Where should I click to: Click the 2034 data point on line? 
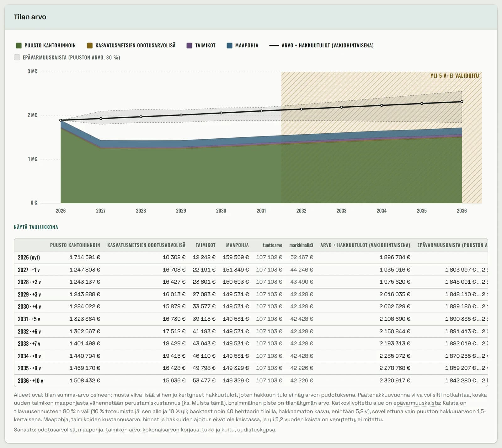tap(382, 105)
